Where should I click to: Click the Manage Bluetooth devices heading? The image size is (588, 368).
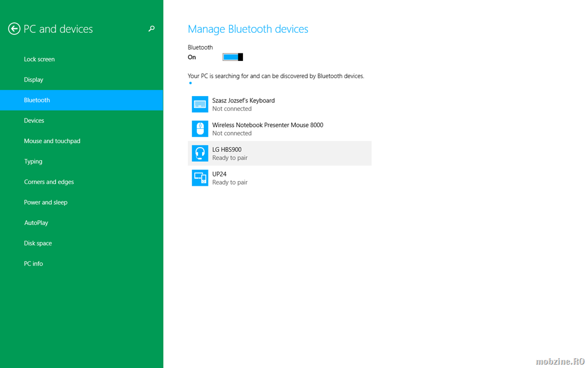248,29
